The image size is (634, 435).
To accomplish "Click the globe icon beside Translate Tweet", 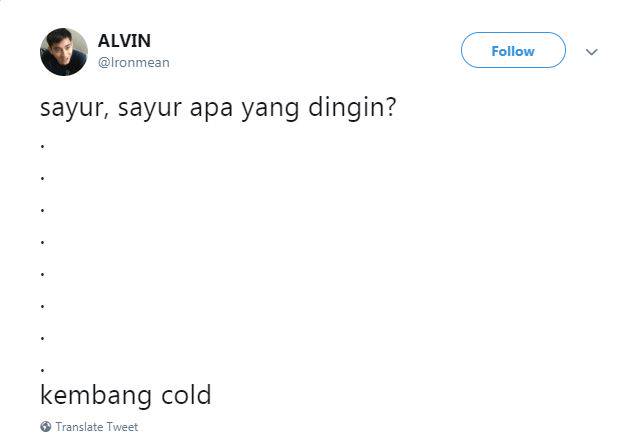I will pos(46,427).
